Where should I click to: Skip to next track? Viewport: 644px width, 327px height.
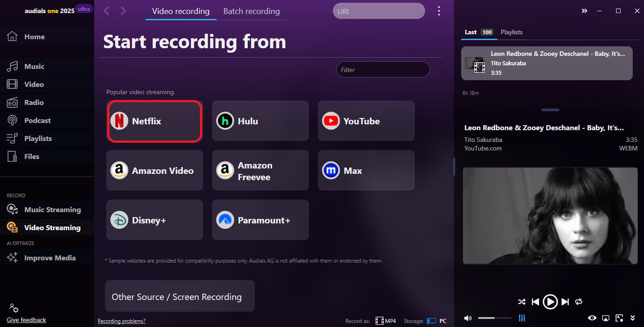(565, 302)
